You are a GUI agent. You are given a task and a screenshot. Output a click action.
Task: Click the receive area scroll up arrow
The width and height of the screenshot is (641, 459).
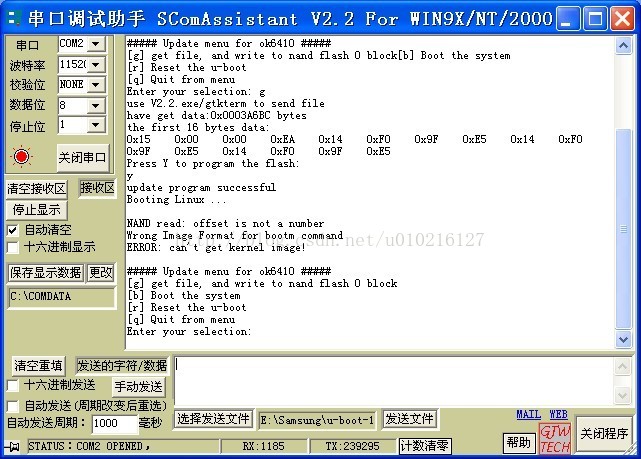coord(623,45)
